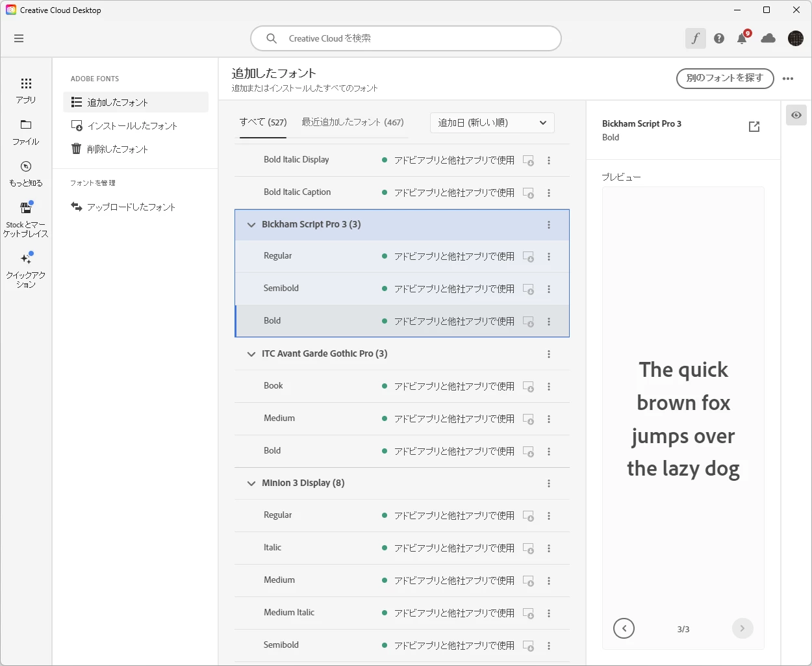812x666 pixels.
Task: Open notifications bell icon
Action: click(742, 38)
